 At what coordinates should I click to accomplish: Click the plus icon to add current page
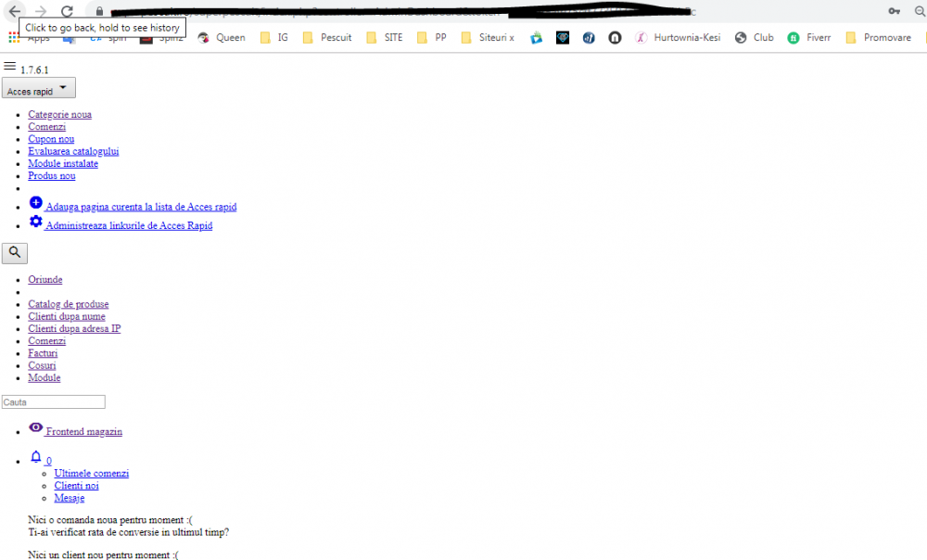[x=35, y=202]
